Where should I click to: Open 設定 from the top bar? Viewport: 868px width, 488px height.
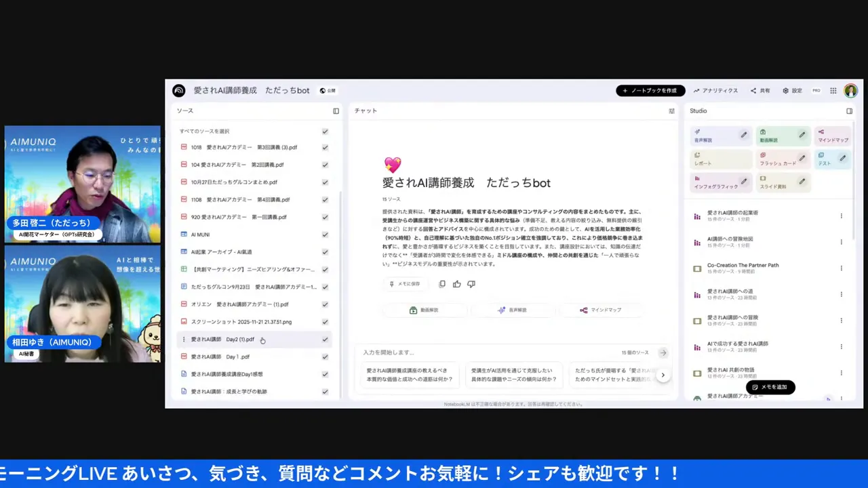pyautogui.click(x=793, y=90)
